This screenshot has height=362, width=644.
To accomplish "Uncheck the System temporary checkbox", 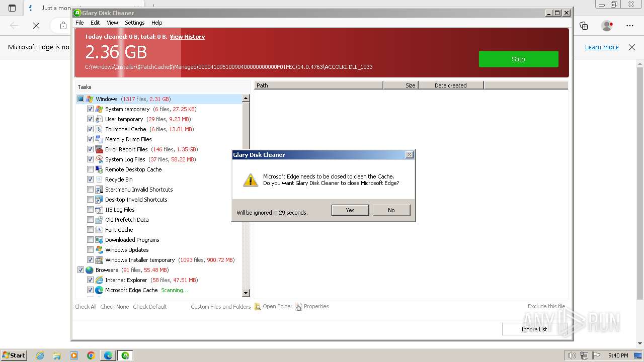I will 90,109.
